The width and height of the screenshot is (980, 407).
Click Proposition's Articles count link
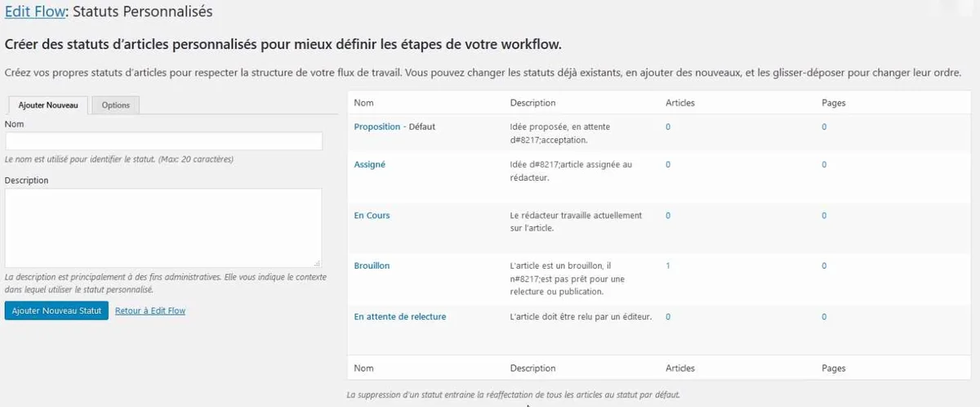point(668,127)
